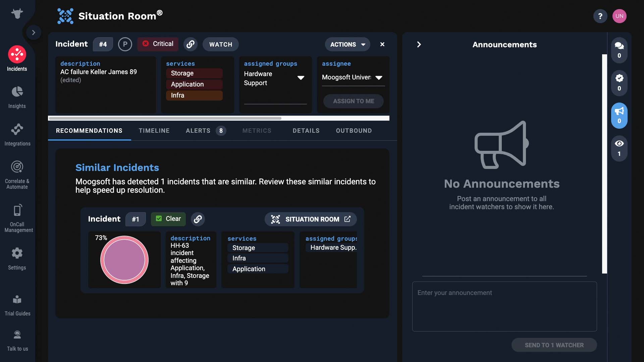This screenshot has height=362, width=644.
Task: Click the Situation Room logo icon
Action: point(65,16)
